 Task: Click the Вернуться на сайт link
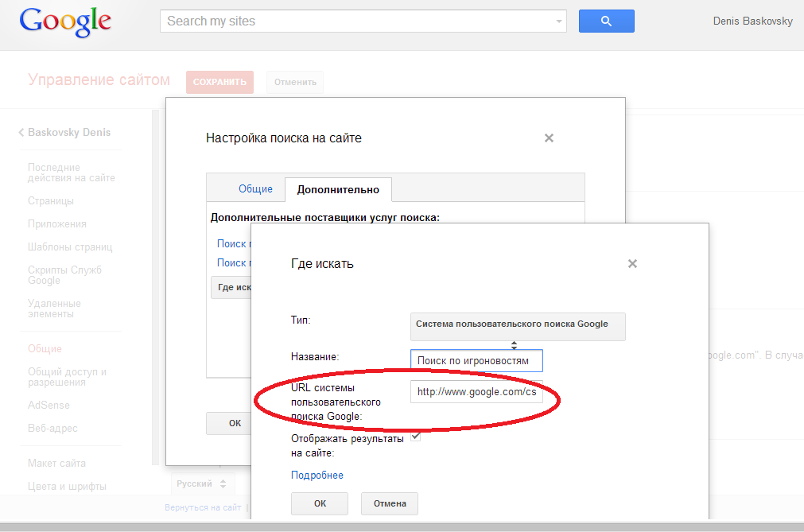203,507
